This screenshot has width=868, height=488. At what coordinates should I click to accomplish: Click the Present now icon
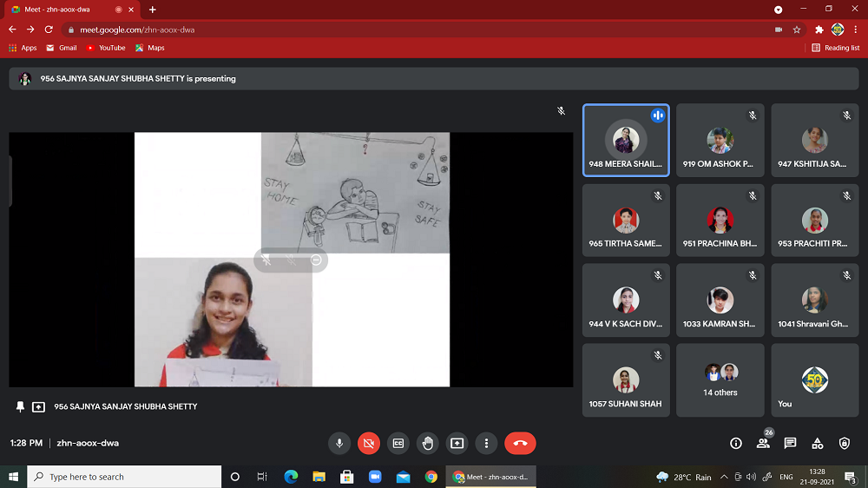(x=457, y=443)
